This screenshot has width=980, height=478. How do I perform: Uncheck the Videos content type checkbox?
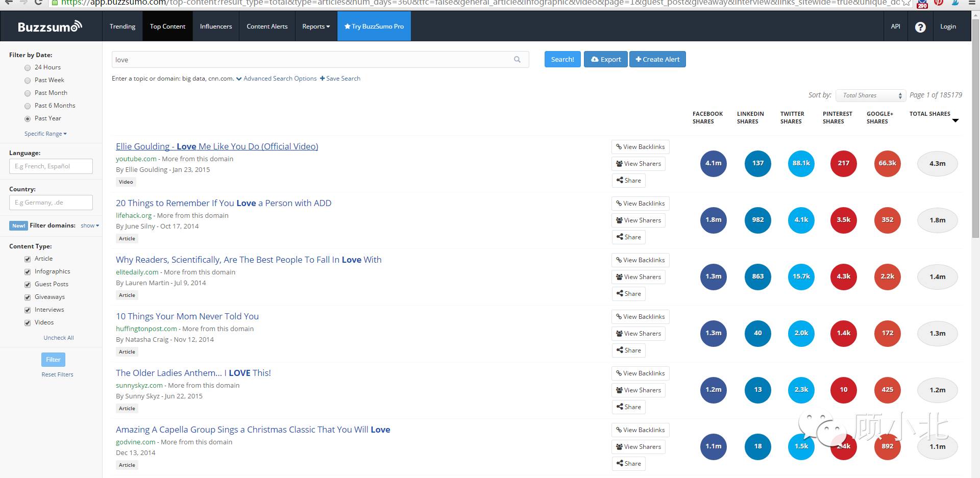[x=28, y=323]
